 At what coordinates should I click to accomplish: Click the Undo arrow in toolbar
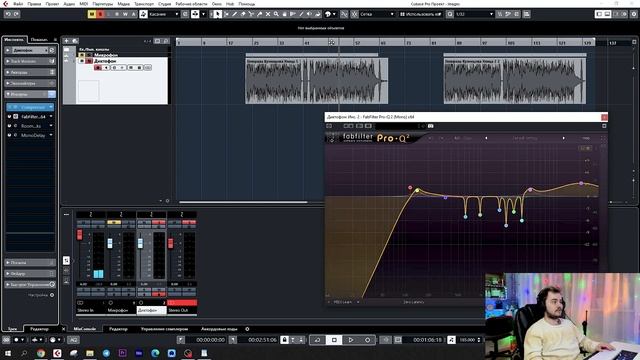(x=8, y=14)
